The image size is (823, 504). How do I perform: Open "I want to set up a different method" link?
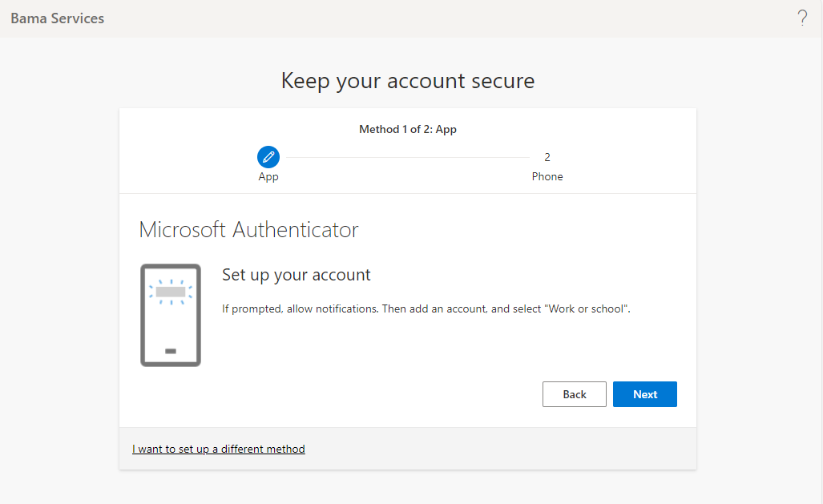[218, 449]
